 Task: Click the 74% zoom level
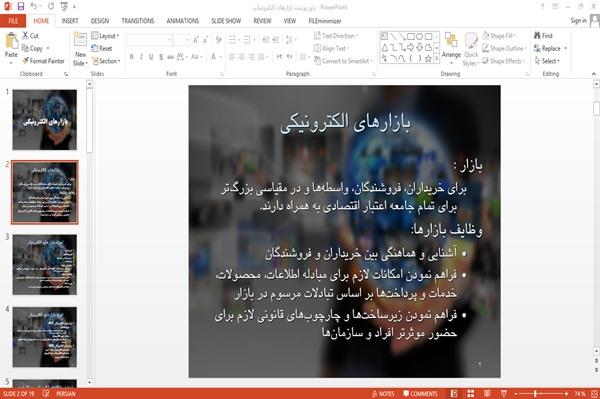(x=579, y=394)
